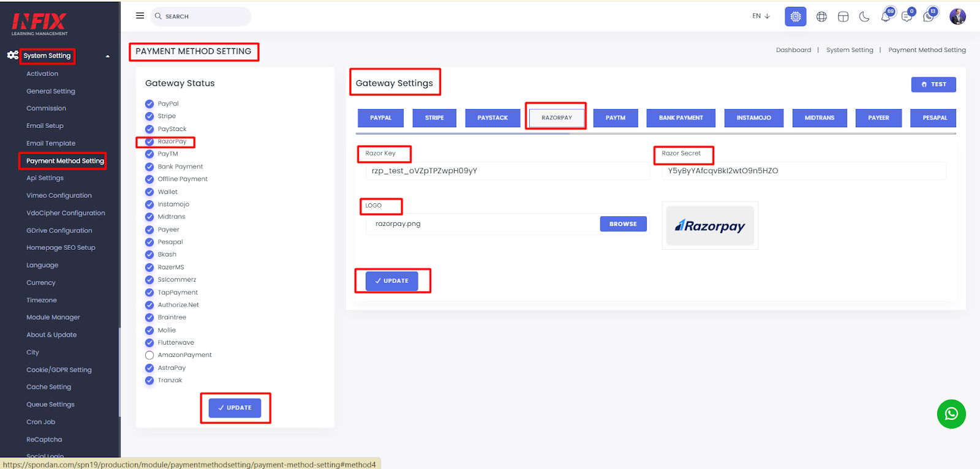This screenshot has width=980, height=469.
Task: Toggle the PayPal gateway checkbox
Action: pyautogui.click(x=149, y=103)
